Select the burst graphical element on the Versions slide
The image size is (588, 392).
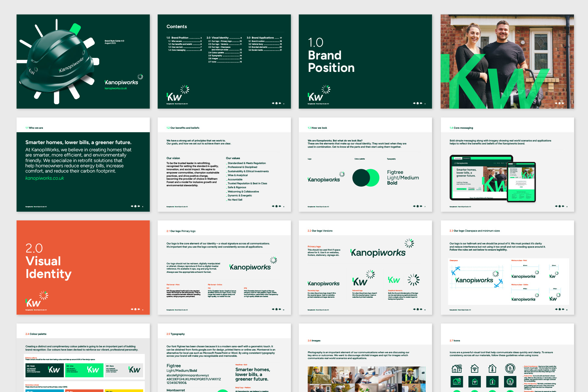(413, 280)
